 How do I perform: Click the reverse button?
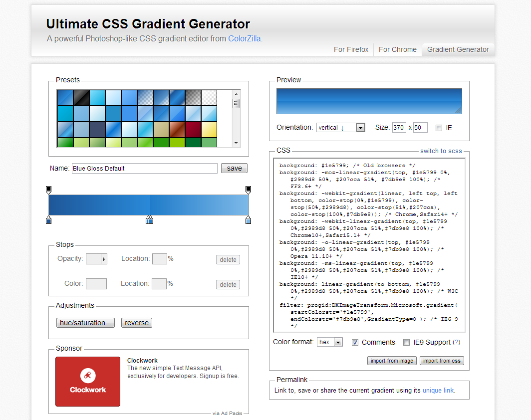(136, 323)
